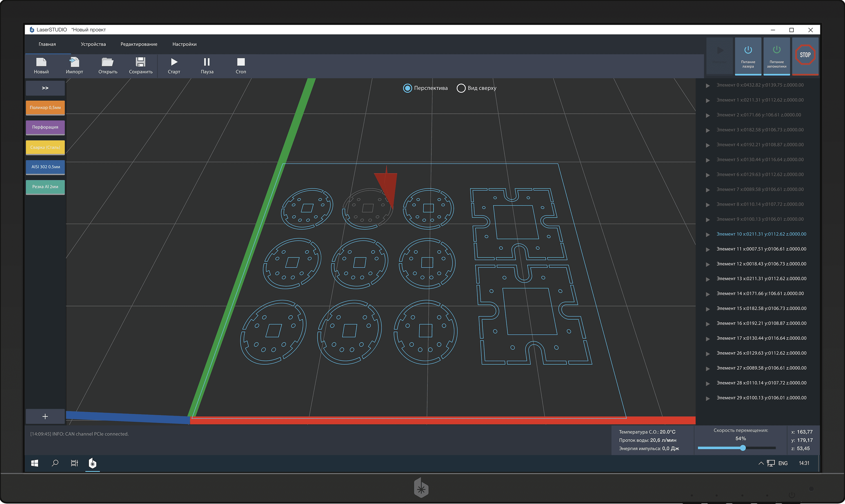Select the Перспектива view radio button

coord(407,88)
